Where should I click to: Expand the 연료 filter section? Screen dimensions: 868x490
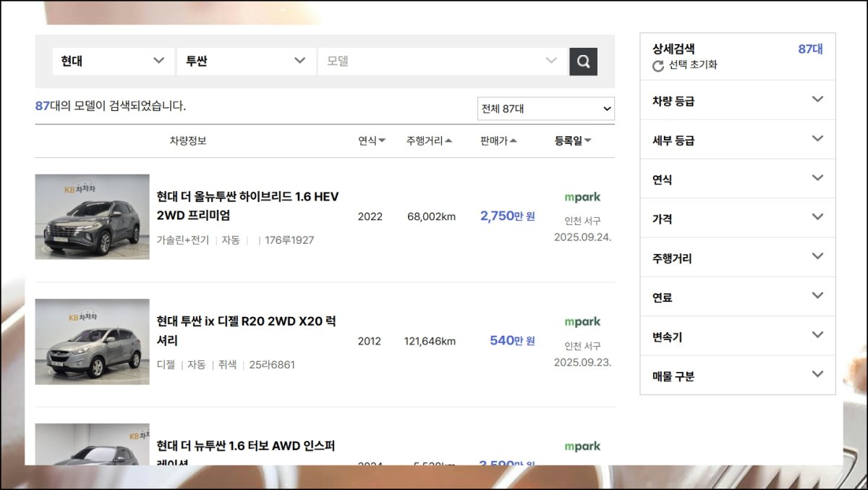(x=738, y=296)
